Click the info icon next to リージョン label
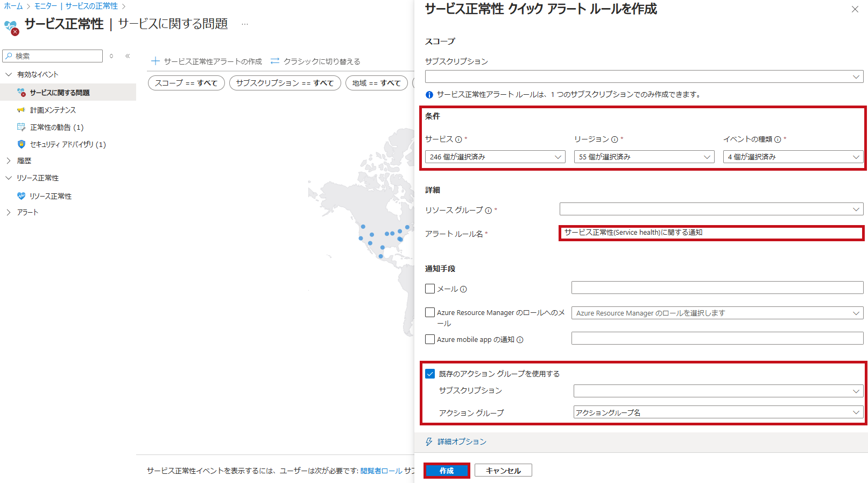 pos(615,139)
